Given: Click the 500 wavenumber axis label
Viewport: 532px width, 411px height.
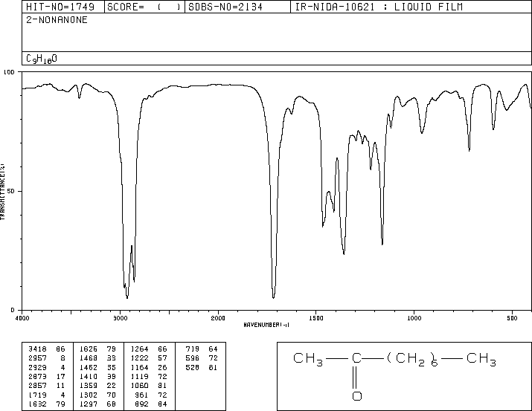Looking at the screenshot, I should [x=512, y=318].
